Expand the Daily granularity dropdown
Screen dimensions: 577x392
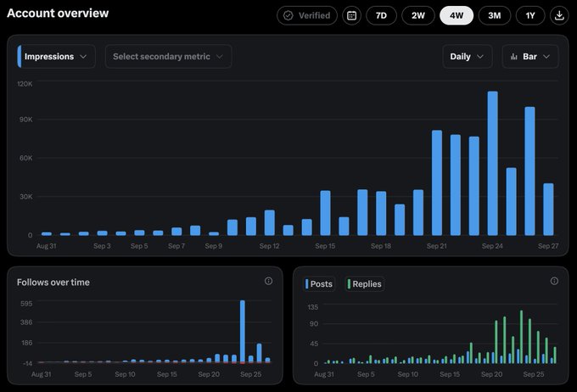467,56
